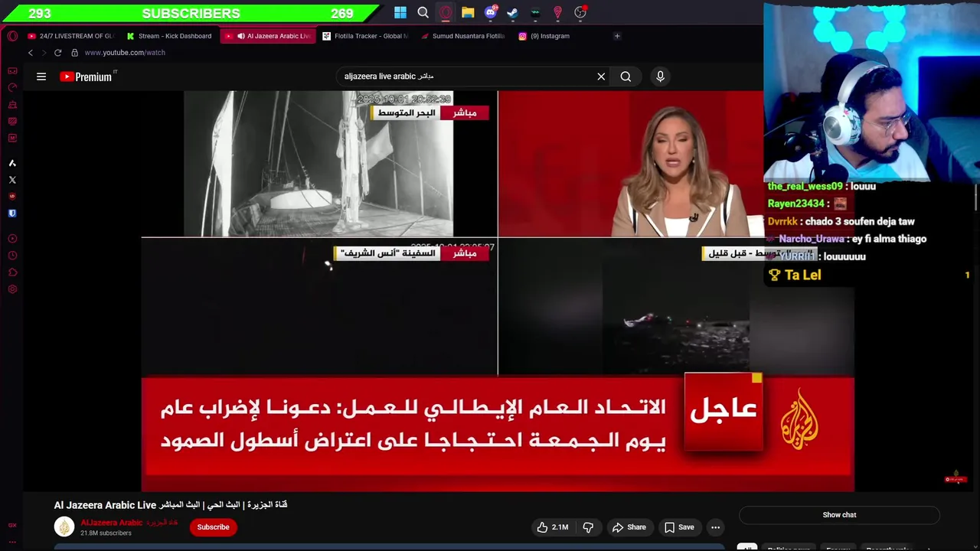The width and height of the screenshot is (980, 551).
Task: Open the YouTube guide hamburger menu
Action: coord(41,77)
